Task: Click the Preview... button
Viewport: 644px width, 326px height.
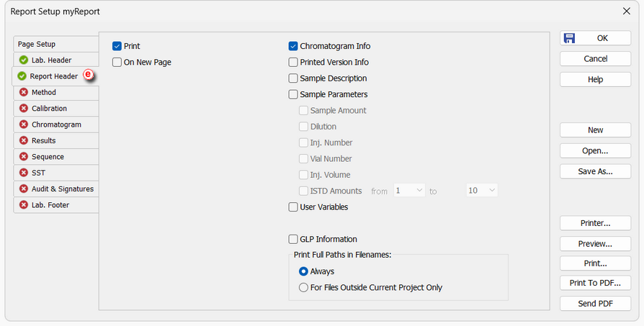Action: tap(595, 243)
